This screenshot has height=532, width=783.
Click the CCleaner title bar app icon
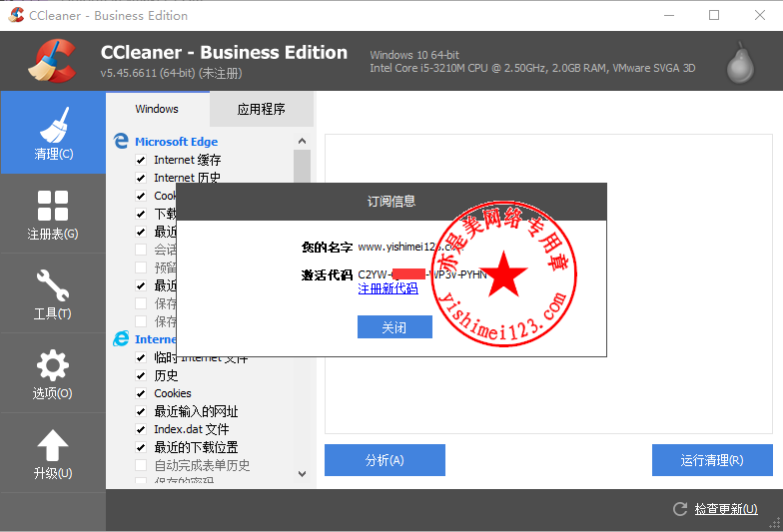coord(16,15)
